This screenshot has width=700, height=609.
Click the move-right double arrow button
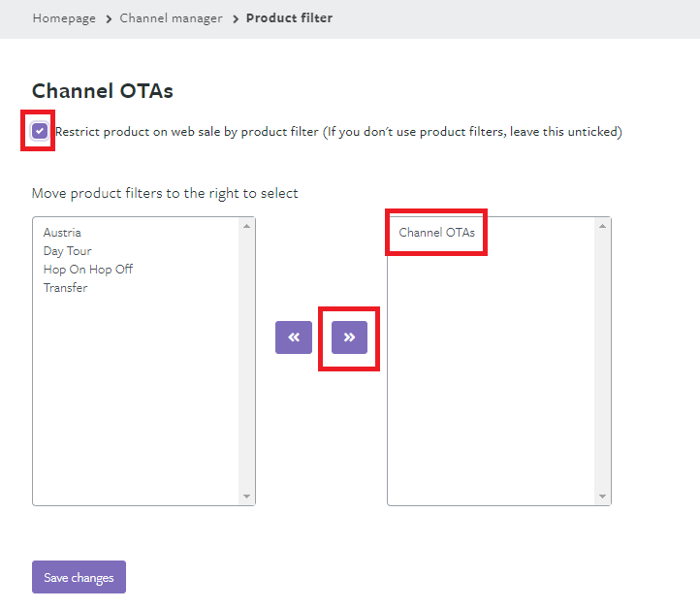click(x=349, y=337)
